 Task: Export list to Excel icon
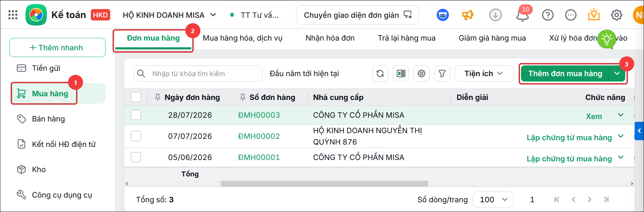[x=401, y=73]
